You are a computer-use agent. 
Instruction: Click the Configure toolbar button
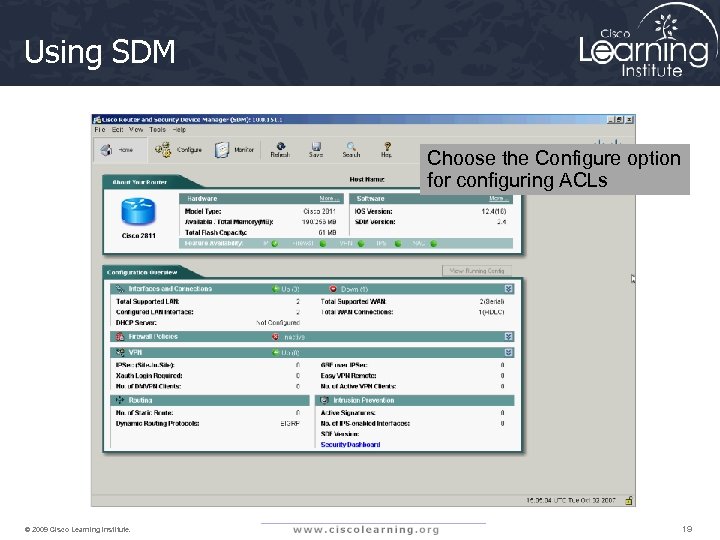point(178,150)
